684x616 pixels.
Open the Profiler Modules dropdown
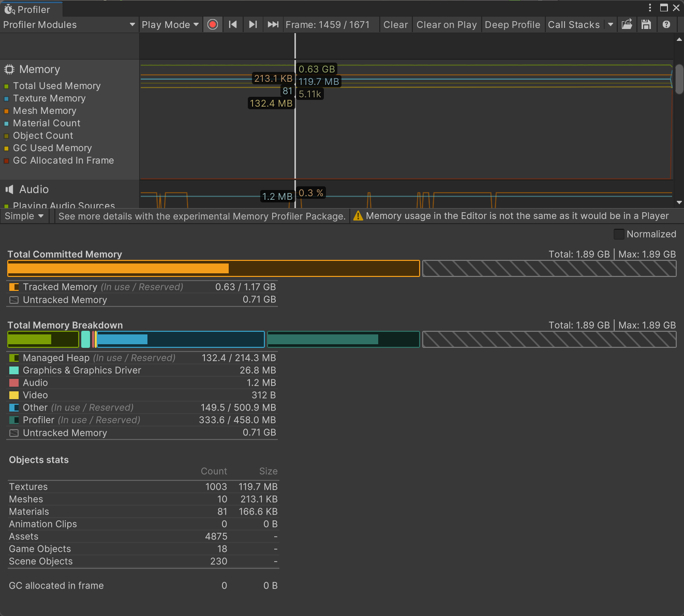69,24
